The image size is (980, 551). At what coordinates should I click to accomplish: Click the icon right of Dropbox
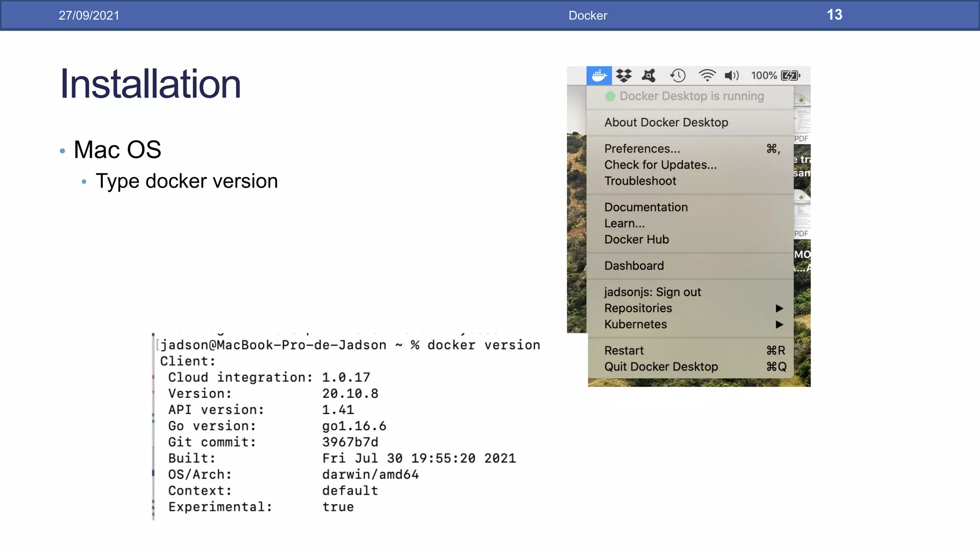649,76
